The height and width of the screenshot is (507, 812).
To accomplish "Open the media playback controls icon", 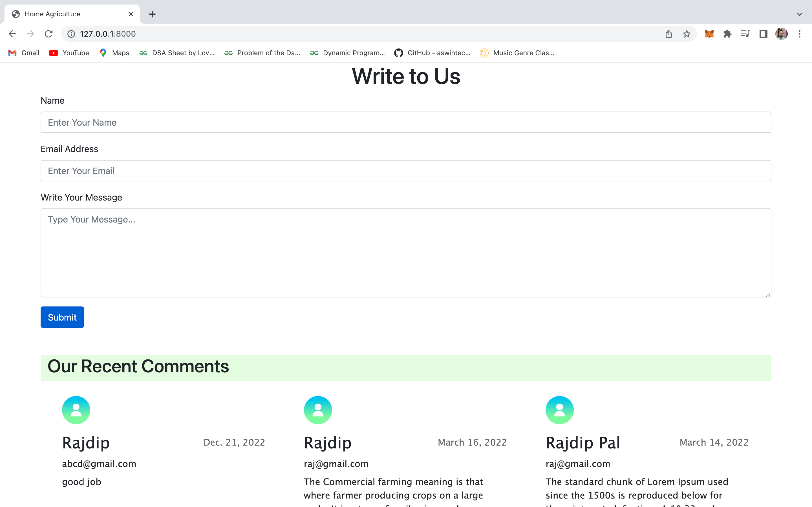I will tap(745, 34).
